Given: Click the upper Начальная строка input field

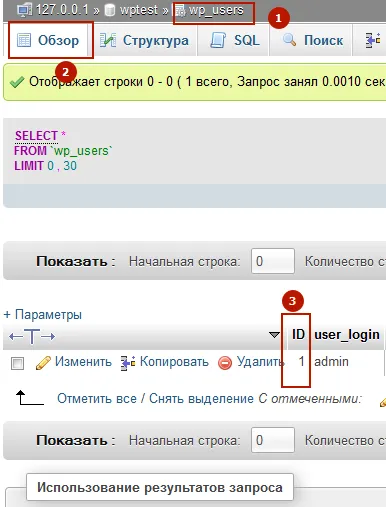Looking at the screenshot, I should coord(273,261).
